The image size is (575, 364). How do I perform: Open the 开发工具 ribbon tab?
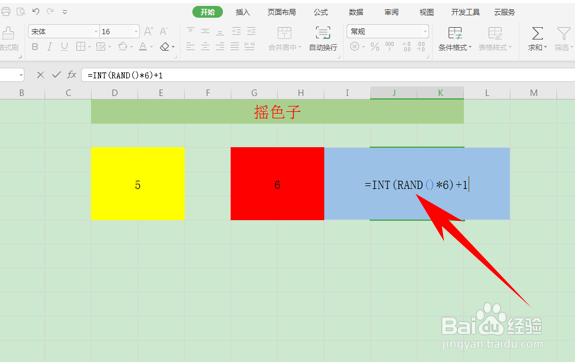[465, 12]
